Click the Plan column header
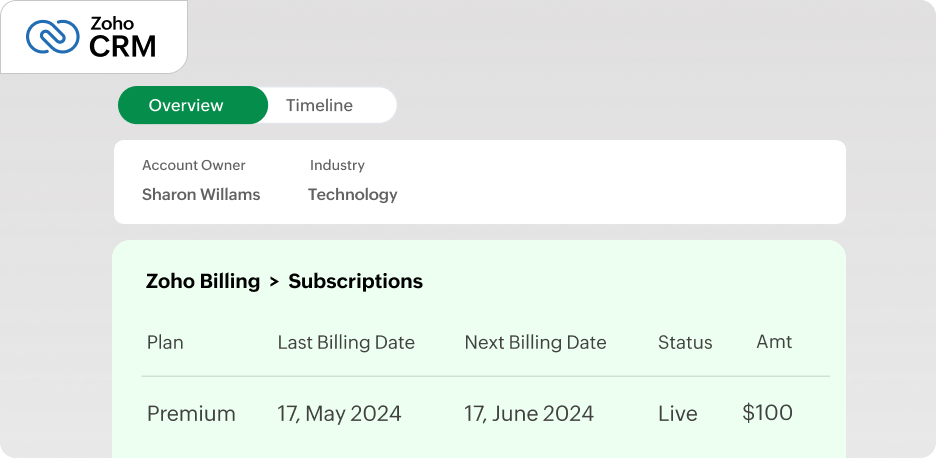 [165, 342]
